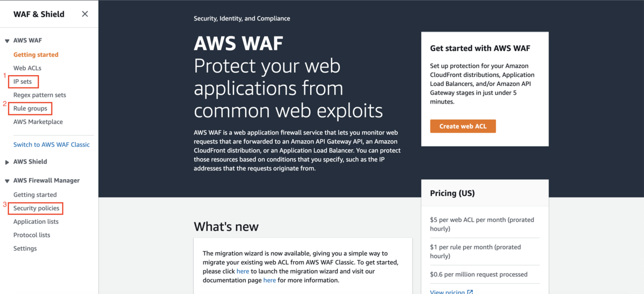Go to Application lists

coord(36,222)
